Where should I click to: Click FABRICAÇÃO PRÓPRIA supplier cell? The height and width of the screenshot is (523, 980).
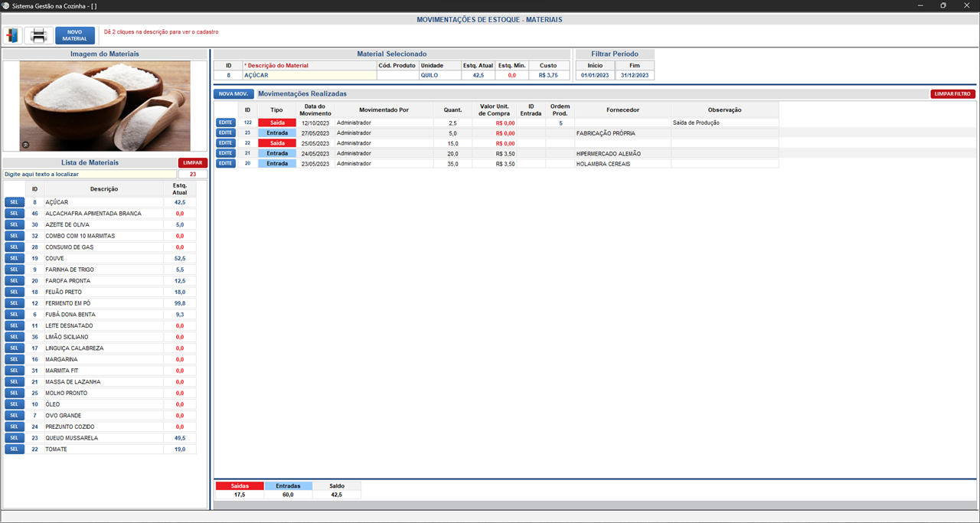tap(622, 132)
